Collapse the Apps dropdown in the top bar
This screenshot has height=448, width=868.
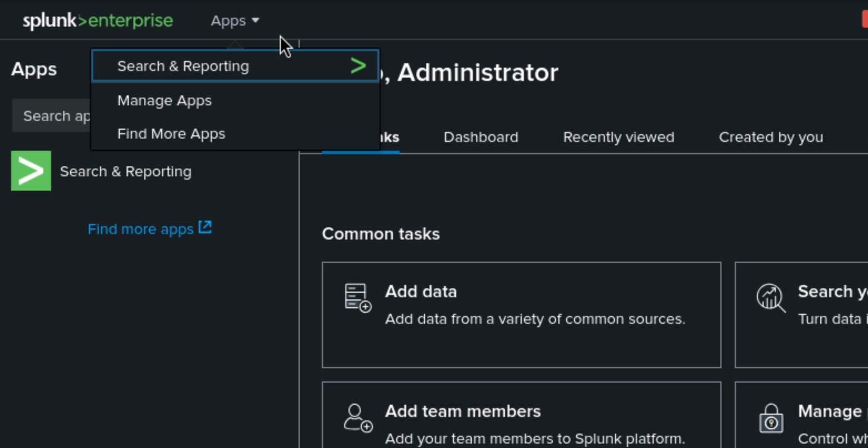point(235,21)
